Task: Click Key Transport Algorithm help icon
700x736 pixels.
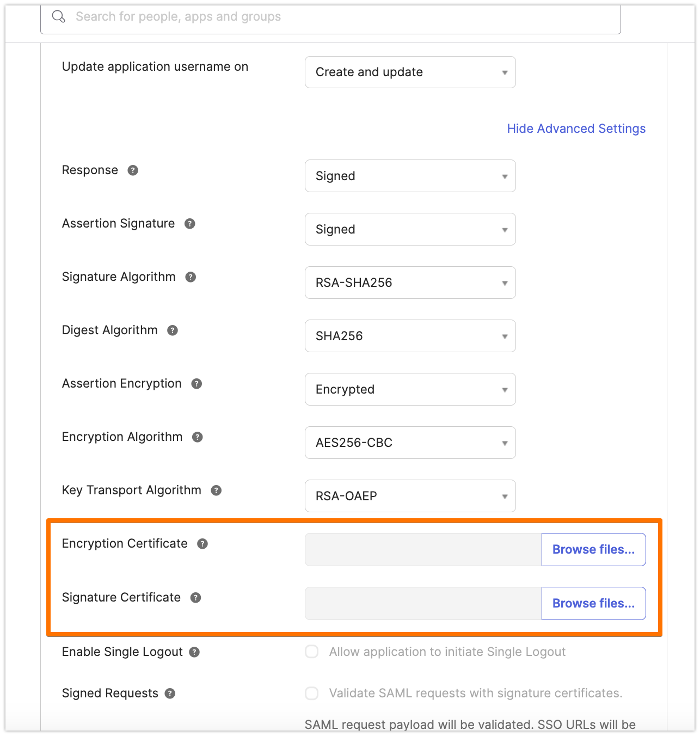Action: (216, 490)
